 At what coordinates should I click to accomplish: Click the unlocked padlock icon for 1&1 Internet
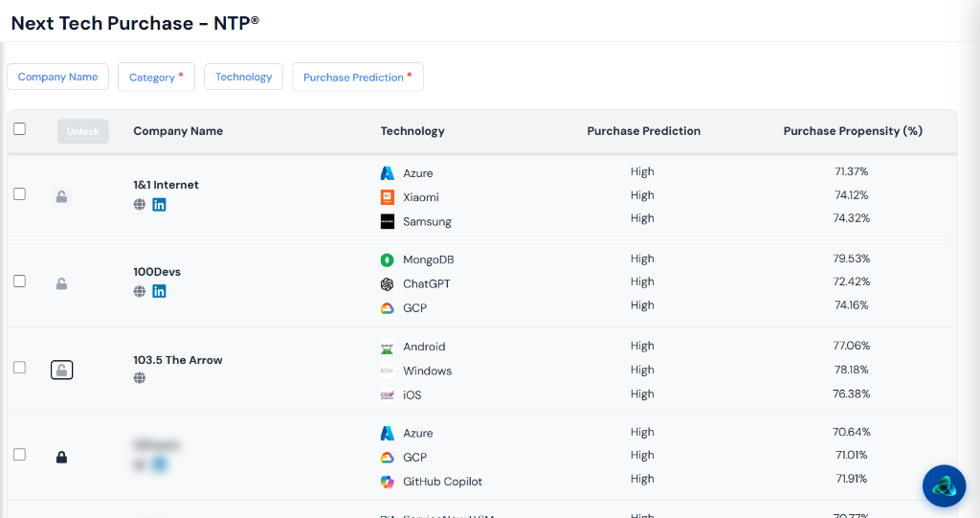tap(62, 196)
